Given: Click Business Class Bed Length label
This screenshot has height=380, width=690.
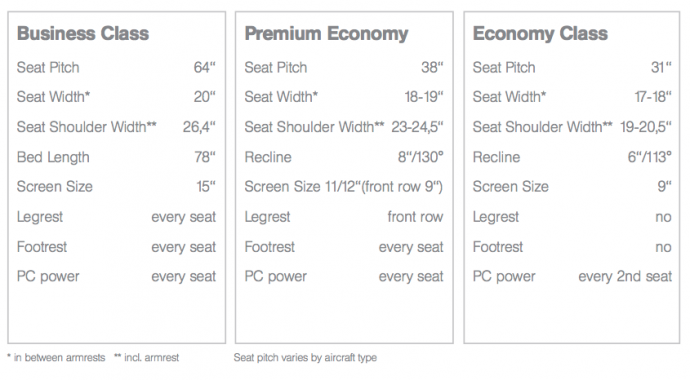Looking at the screenshot, I should pos(53,157).
